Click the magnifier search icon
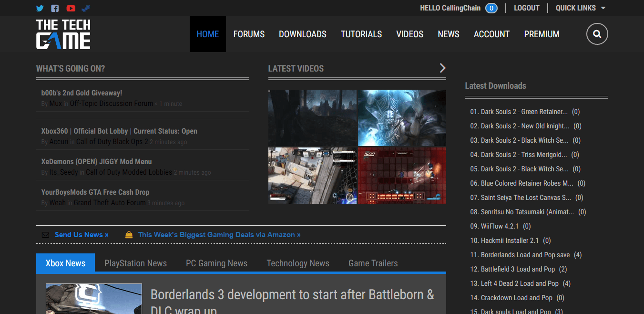Screen dimensions: 644x314 tap(597, 34)
